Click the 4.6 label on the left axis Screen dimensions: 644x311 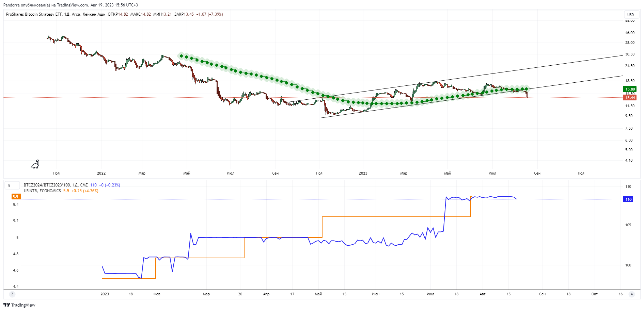pyautogui.click(x=16, y=271)
